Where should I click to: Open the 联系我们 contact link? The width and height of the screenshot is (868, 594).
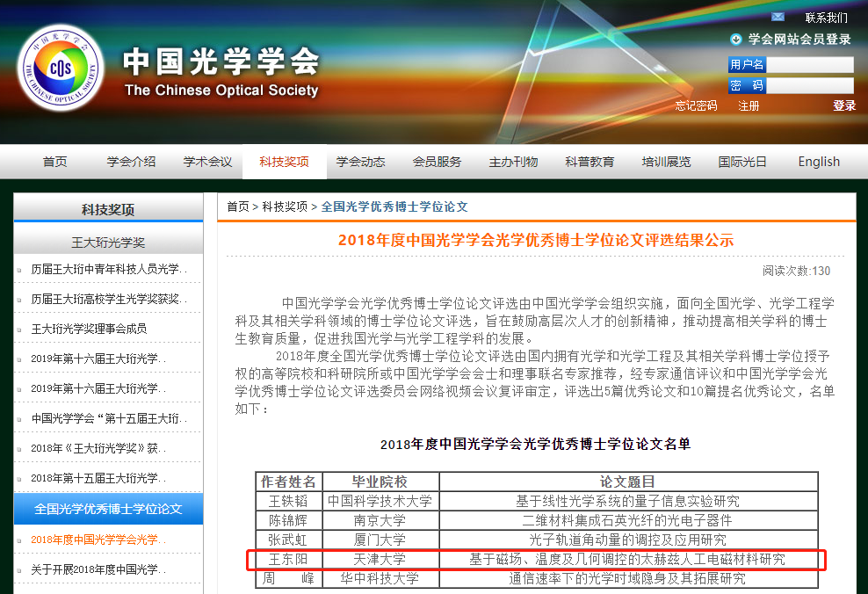826,18
